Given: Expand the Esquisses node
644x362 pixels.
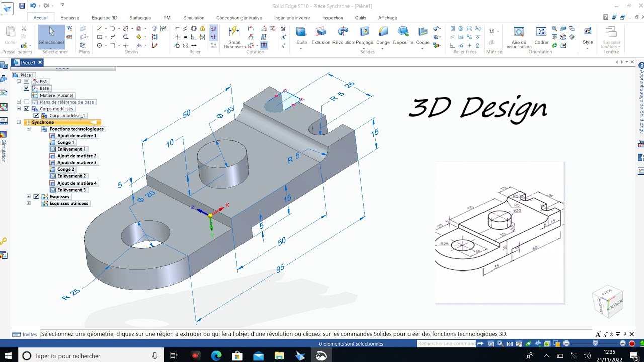Looking at the screenshot, I should (x=29, y=197).
